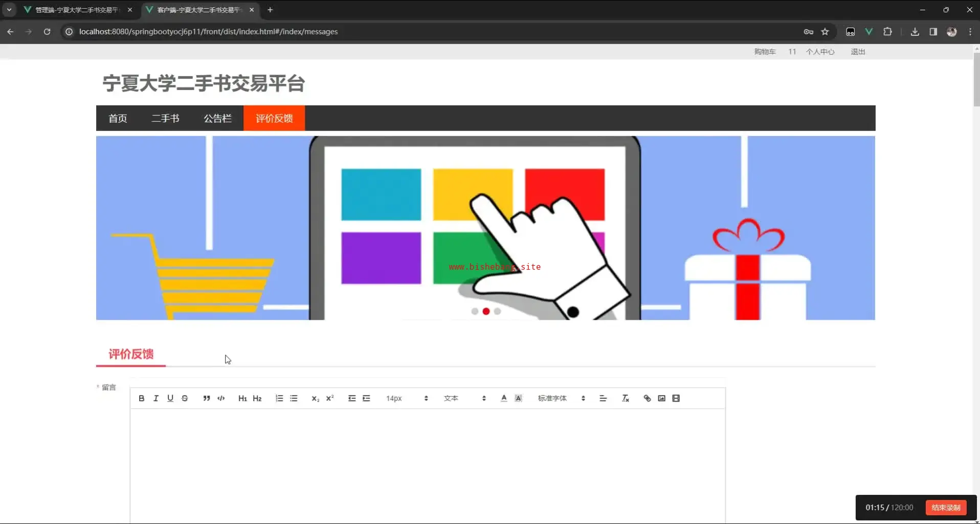Toggle italic formatting in the editor
Screen dimensions: 980x524
point(156,398)
